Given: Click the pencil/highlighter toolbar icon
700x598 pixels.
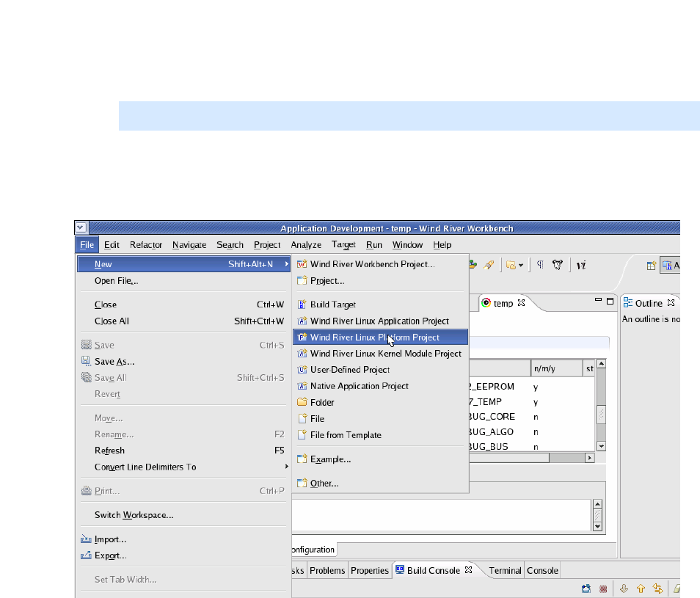Looking at the screenshot, I should click(489, 265).
